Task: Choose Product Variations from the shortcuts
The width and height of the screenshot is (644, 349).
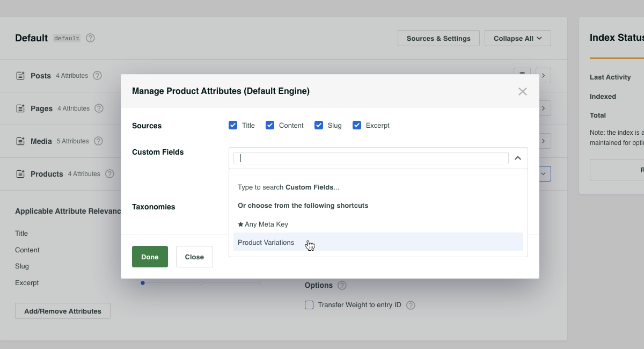Action: pyautogui.click(x=266, y=243)
